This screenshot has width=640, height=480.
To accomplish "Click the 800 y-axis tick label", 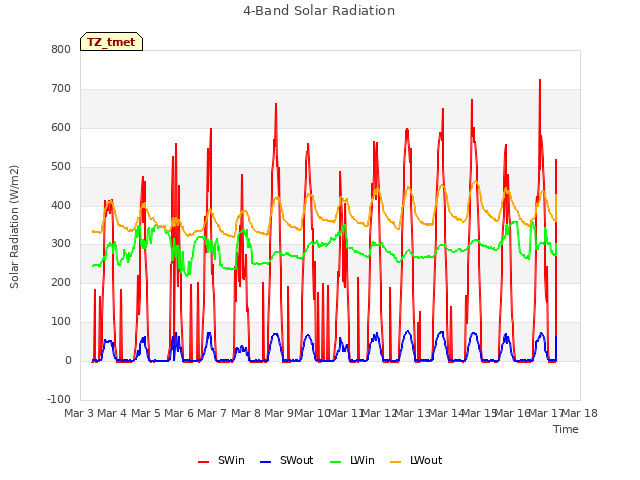I will point(61,50).
